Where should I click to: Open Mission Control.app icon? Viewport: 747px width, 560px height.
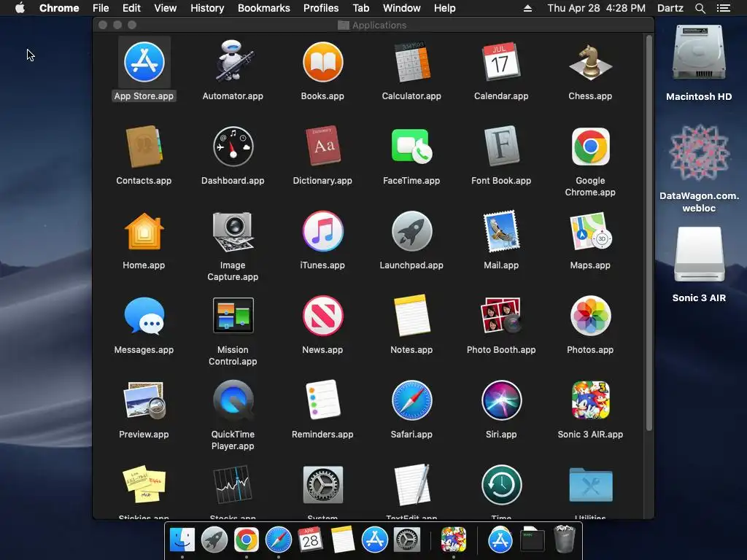(x=233, y=316)
